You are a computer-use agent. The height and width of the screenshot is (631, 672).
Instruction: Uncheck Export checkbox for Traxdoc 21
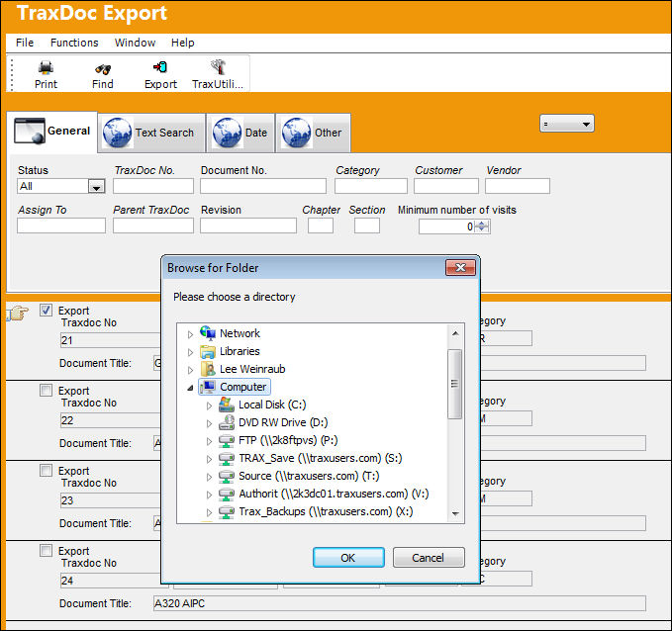[46, 311]
